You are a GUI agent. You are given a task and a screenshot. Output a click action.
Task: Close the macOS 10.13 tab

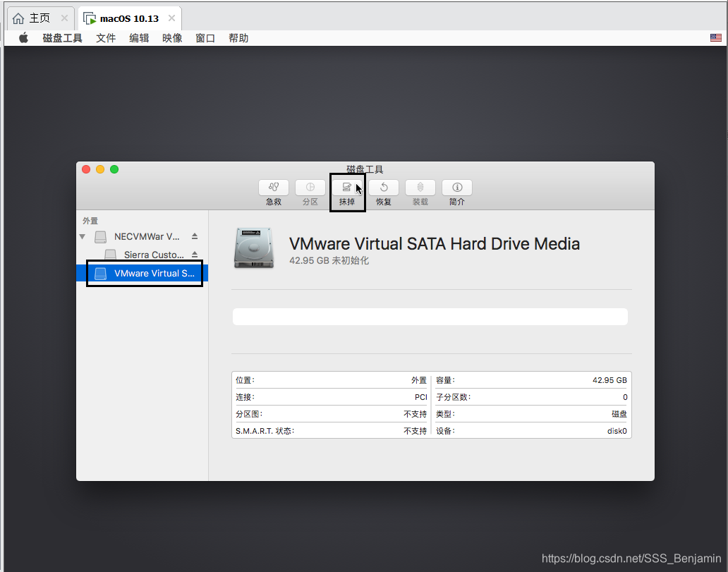coord(172,18)
